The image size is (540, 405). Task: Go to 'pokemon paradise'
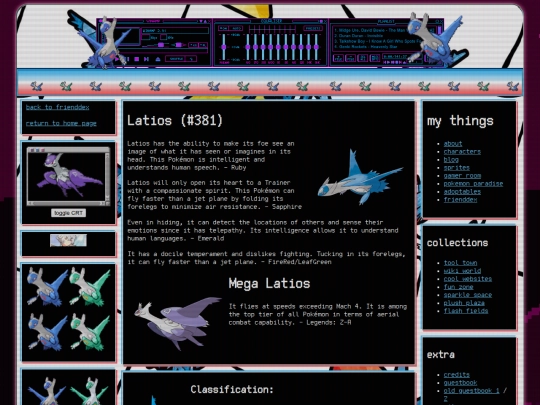coord(473,184)
